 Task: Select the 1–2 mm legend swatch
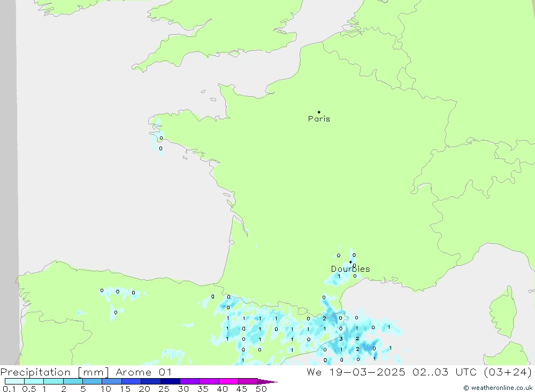[x=53, y=381]
